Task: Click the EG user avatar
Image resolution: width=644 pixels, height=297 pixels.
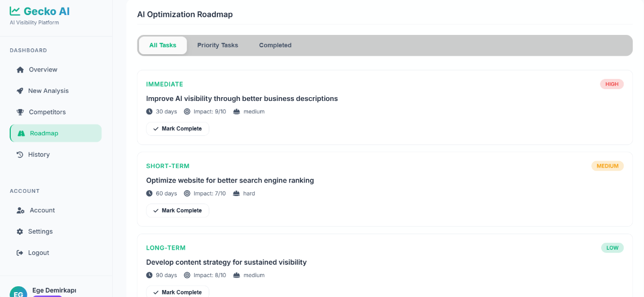Action: pyautogui.click(x=18, y=292)
